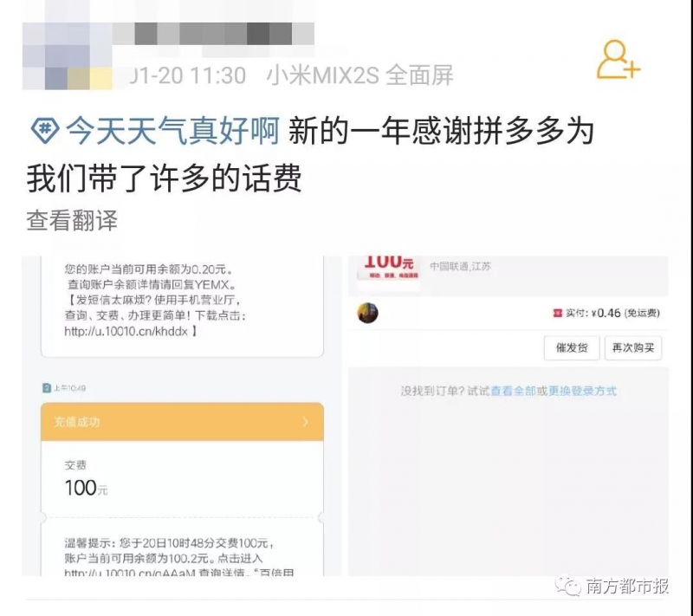Viewport: 693px width, 616px height.
Task: Open the 100元 recharge product image
Action: click(389, 269)
